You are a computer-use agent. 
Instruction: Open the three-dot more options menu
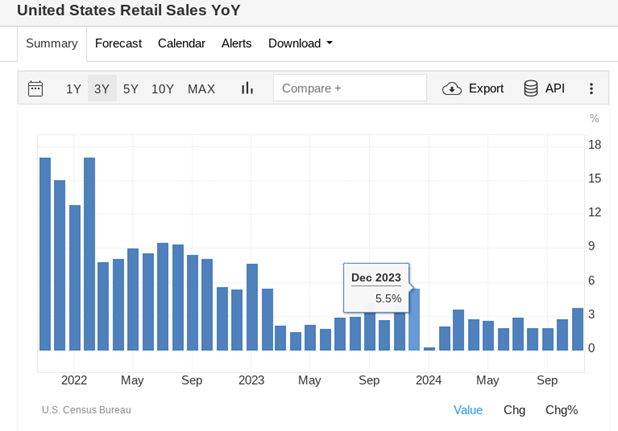coord(591,89)
